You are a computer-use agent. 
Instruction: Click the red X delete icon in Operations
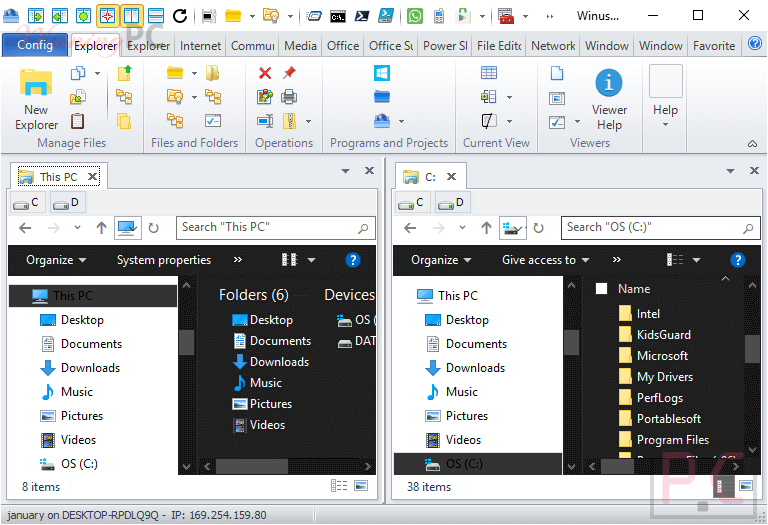tap(264, 73)
